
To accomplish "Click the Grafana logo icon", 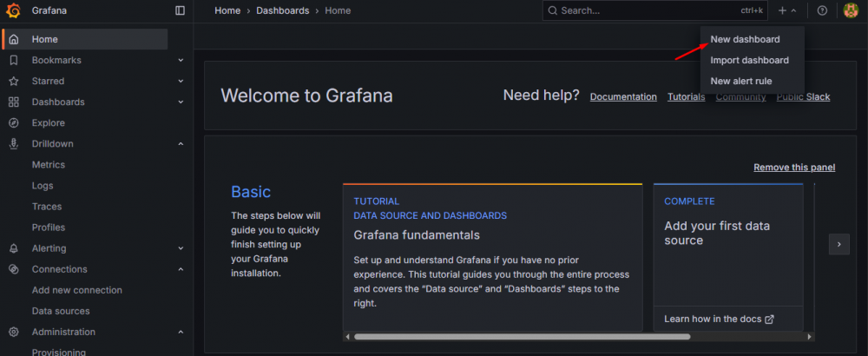I will (x=13, y=10).
